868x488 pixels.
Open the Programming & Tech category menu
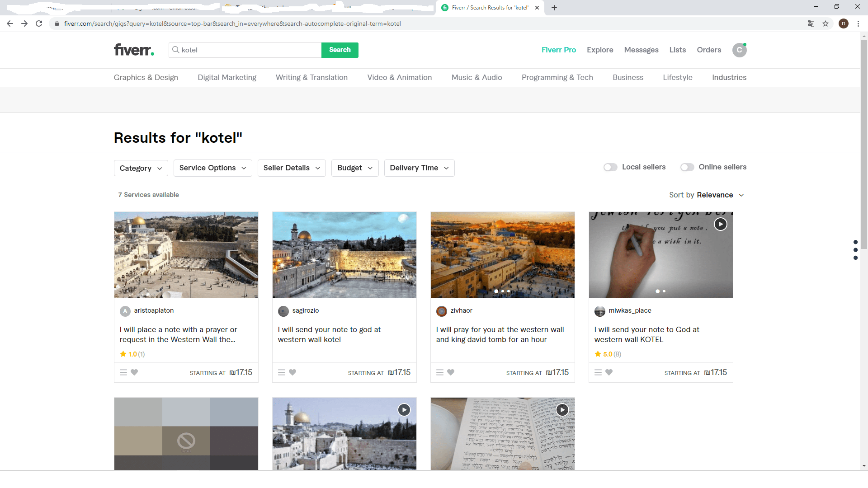tap(557, 77)
